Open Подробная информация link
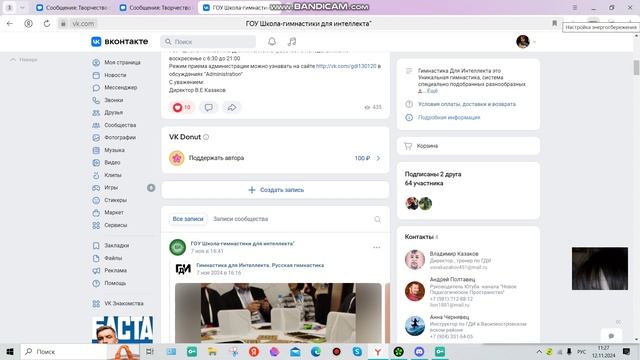640x360 pixels. (x=449, y=118)
